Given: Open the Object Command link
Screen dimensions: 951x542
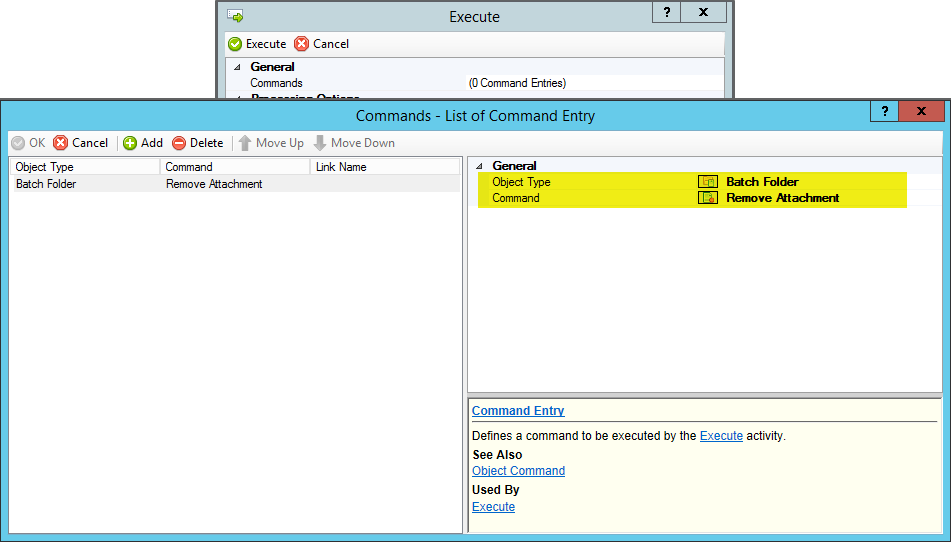Looking at the screenshot, I should pos(519,470).
